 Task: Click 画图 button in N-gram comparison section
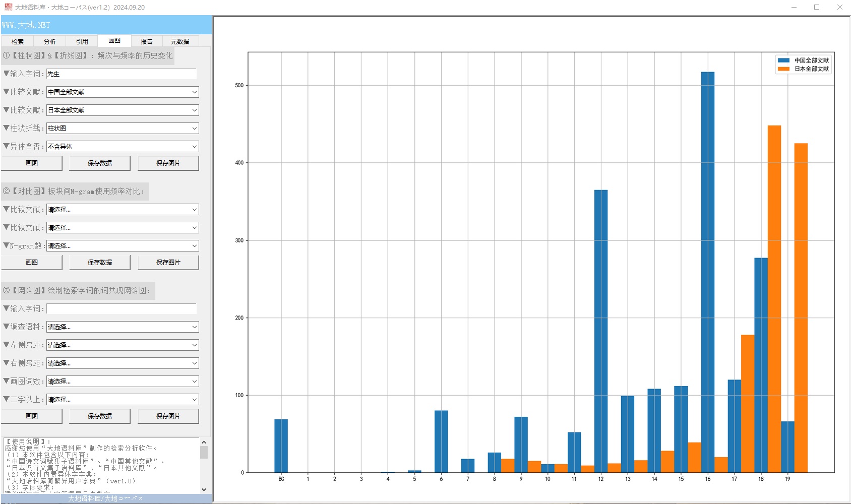tap(32, 262)
